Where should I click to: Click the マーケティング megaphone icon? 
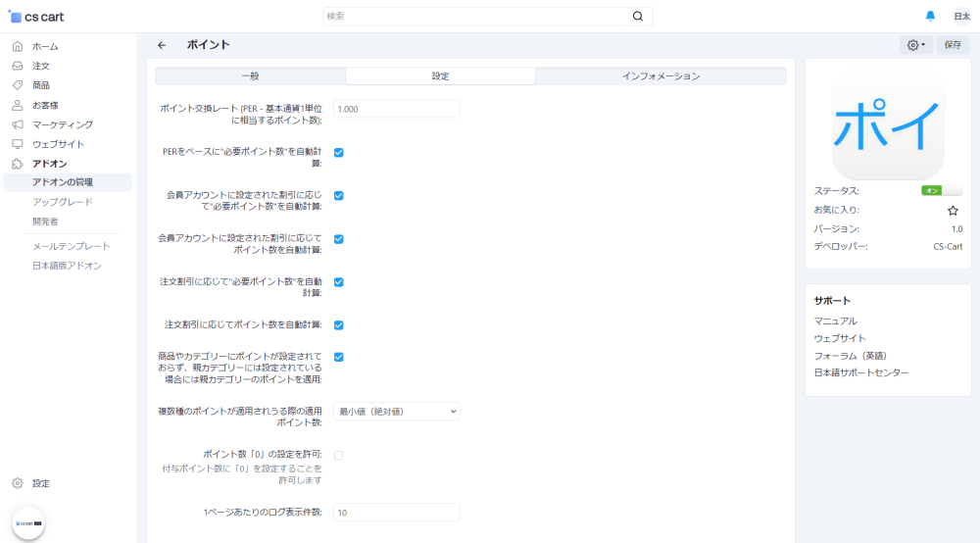point(18,124)
